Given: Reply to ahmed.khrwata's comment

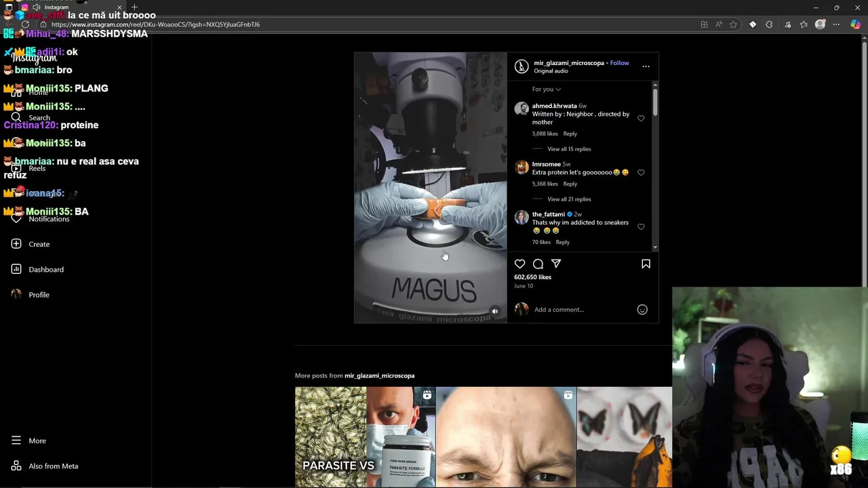Looking at the screenshot, I should click(x=570, y=134).
